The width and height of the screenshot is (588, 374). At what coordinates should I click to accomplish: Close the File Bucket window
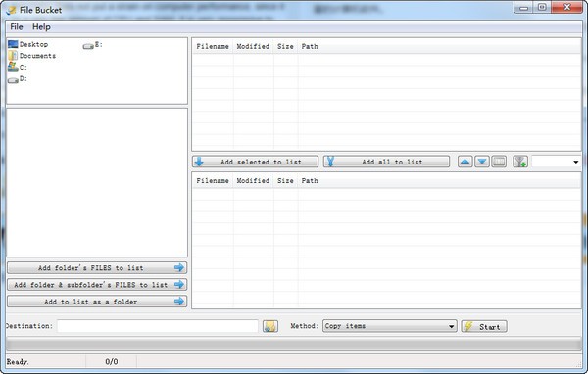tap(567, 7)
